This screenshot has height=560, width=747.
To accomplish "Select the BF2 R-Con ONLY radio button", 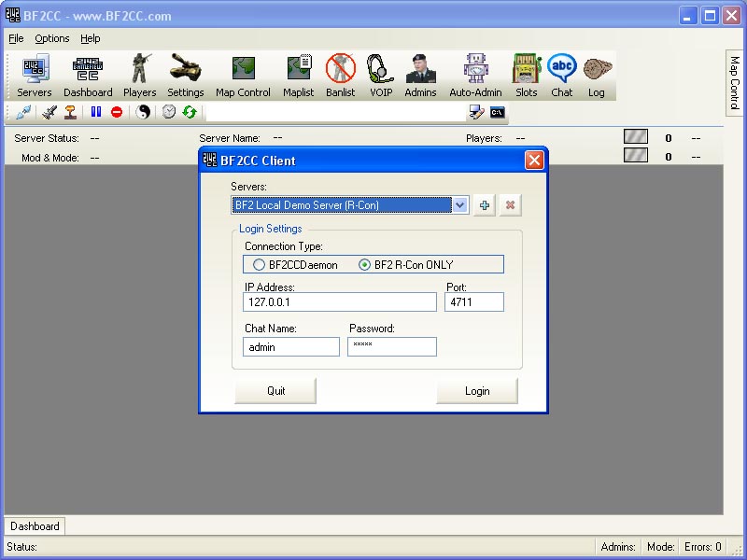I will pos(365,265).
